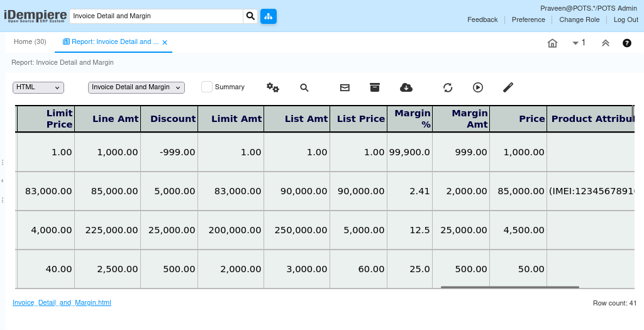
Task: Toggle the Summary checkbox
Action: click(206, 87)
